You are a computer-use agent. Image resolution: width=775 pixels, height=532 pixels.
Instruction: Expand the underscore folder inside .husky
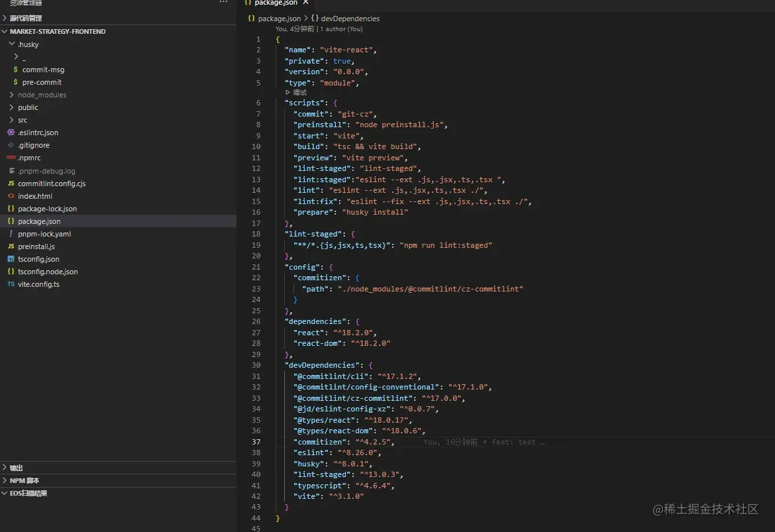(119, 57)
